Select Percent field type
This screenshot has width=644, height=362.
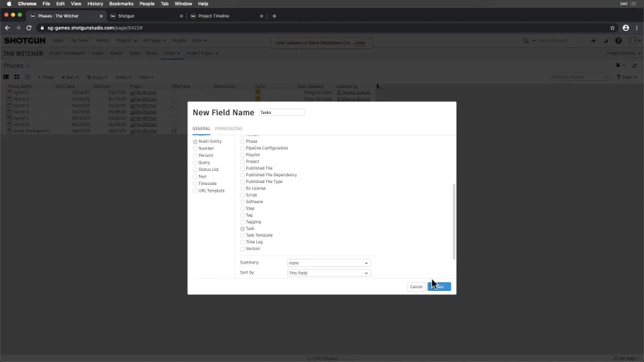(x=195, y=156)
